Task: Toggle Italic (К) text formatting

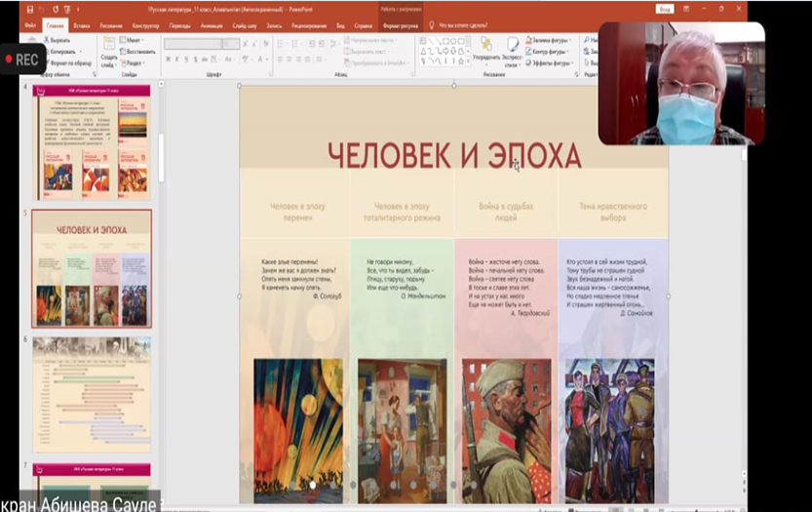Action: pos(177,60)
